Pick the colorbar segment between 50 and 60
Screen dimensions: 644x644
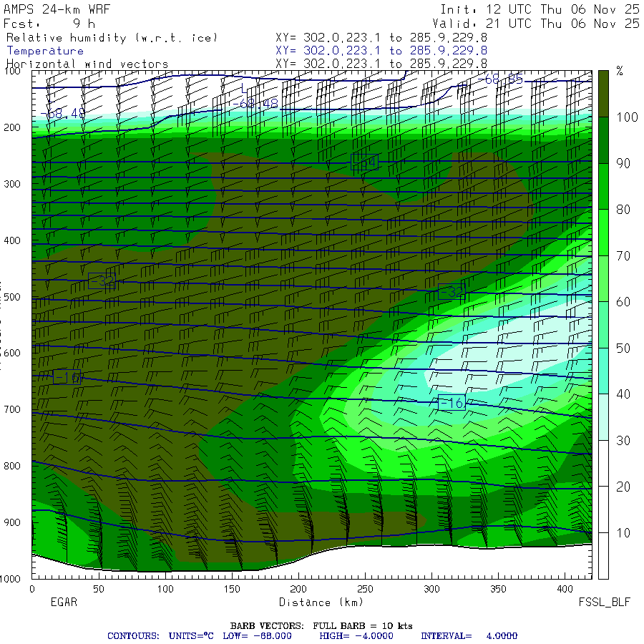[x=603, y=325]
